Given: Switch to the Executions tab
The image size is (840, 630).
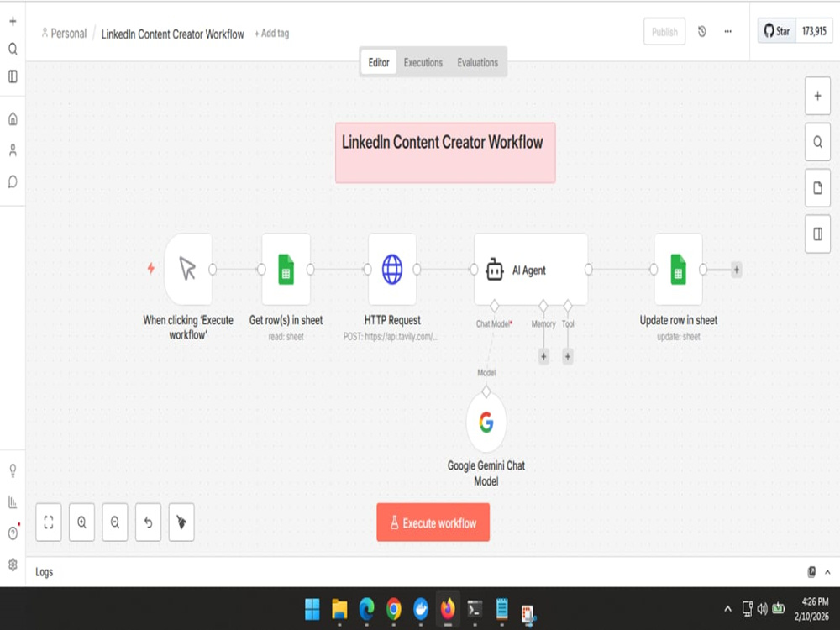Looking at the screenshot, I should pos(423,63).
